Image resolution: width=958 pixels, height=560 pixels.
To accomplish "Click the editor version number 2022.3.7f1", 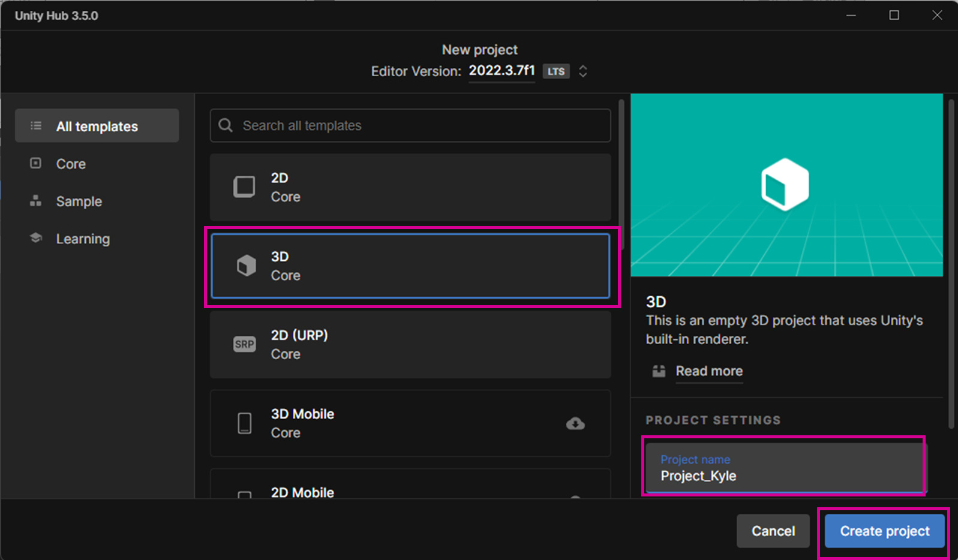I will pos(501,71).
